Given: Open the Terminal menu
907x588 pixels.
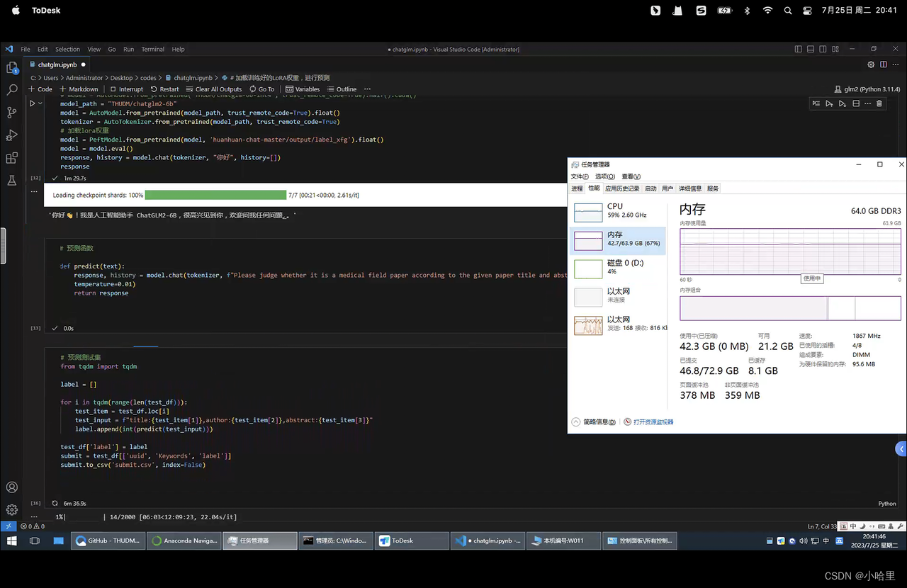Looking at the screenshot, I should (152, 50).
